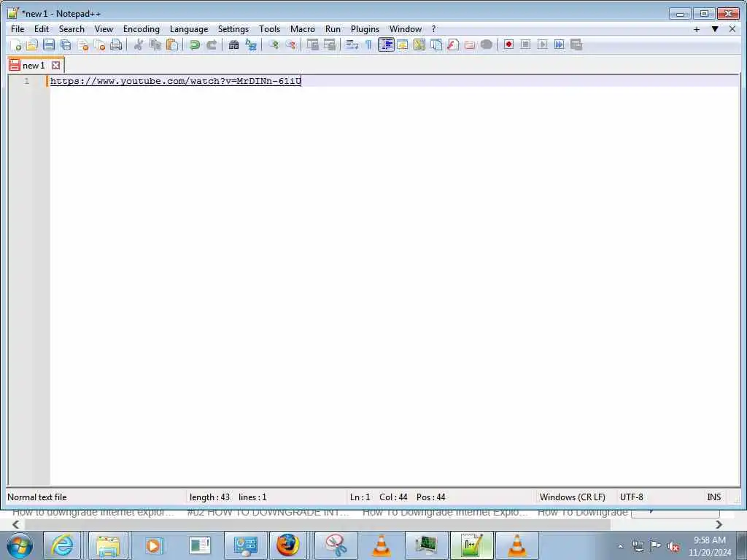Open the Function List panel
The image size is (747, 560).
click(x=453, y=44)
